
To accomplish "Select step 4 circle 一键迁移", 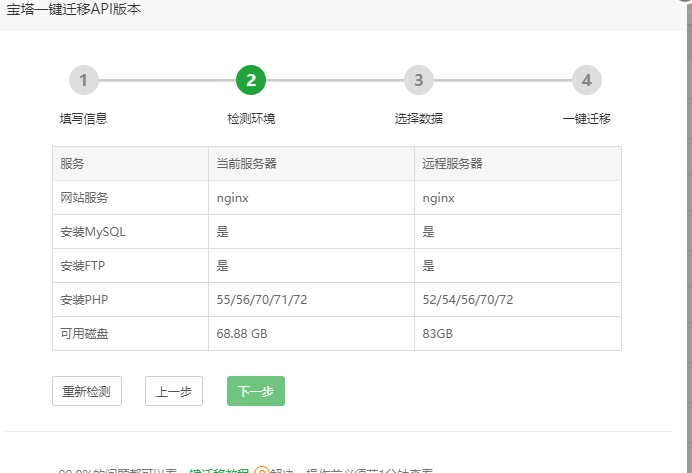I will [587, 80].
